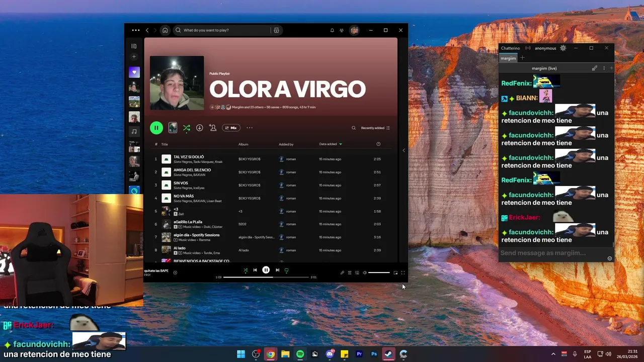Image resolution: width=644 pixels, height=362 pixels.
Task: Open now-playing cover preview beside play button
Action: [x=173, y=128]
